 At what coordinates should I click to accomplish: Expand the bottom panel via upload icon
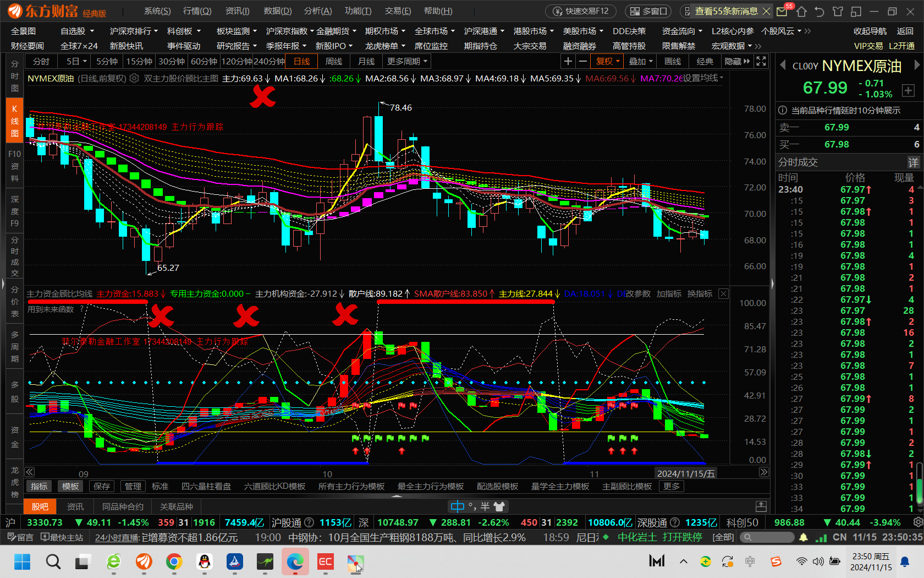click(761, 506)
